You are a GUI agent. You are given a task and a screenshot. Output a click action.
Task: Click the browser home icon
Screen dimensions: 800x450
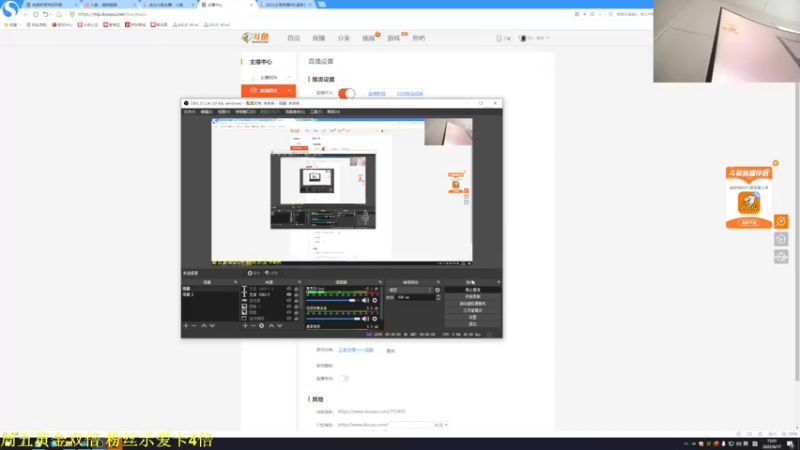59,14
